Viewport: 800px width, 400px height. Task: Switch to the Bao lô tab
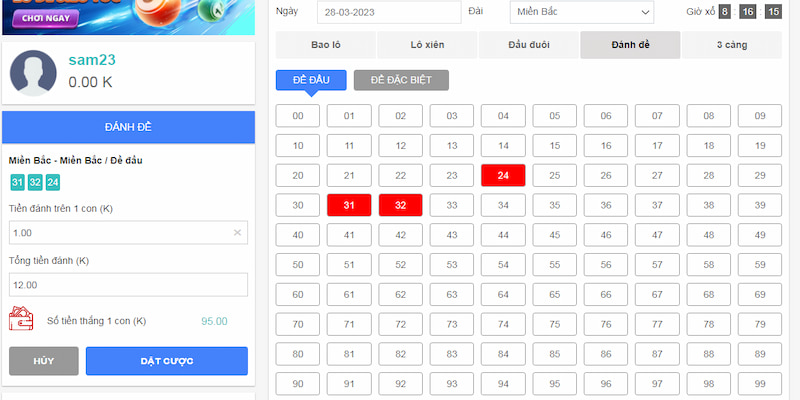[326, 45]
